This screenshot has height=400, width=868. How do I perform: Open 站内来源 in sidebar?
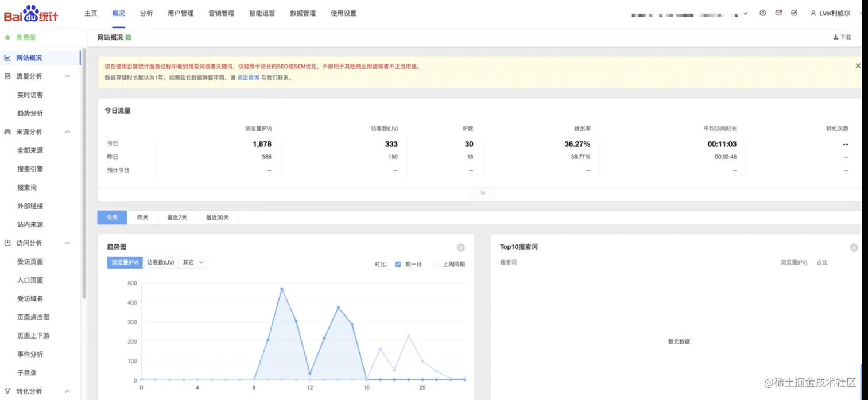[30, 225]
